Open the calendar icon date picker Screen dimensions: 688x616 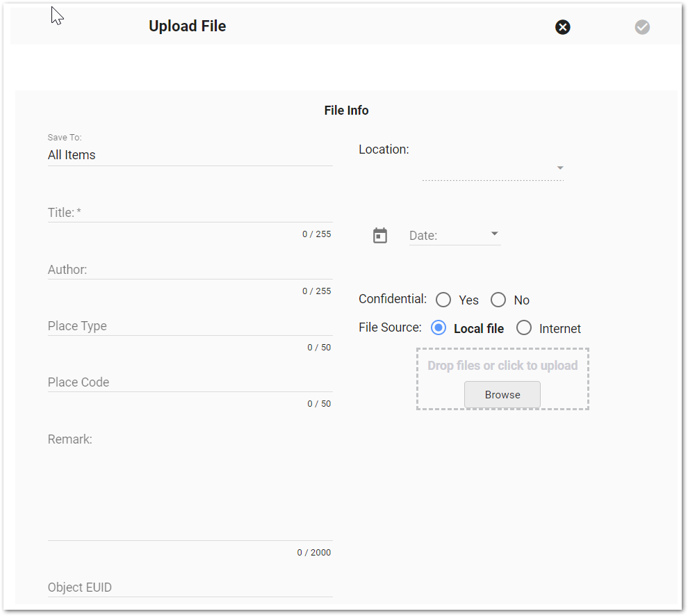(380, 236)
